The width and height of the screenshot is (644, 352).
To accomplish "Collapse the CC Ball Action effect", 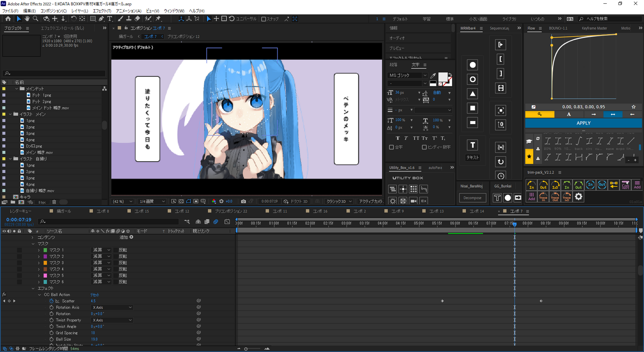I will [x=40, y=295].
